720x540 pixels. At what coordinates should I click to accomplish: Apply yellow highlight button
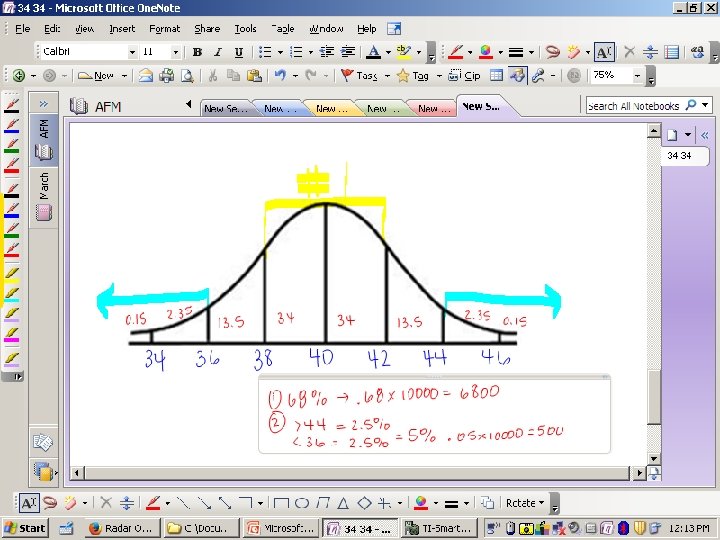click(x=404, y=52)
